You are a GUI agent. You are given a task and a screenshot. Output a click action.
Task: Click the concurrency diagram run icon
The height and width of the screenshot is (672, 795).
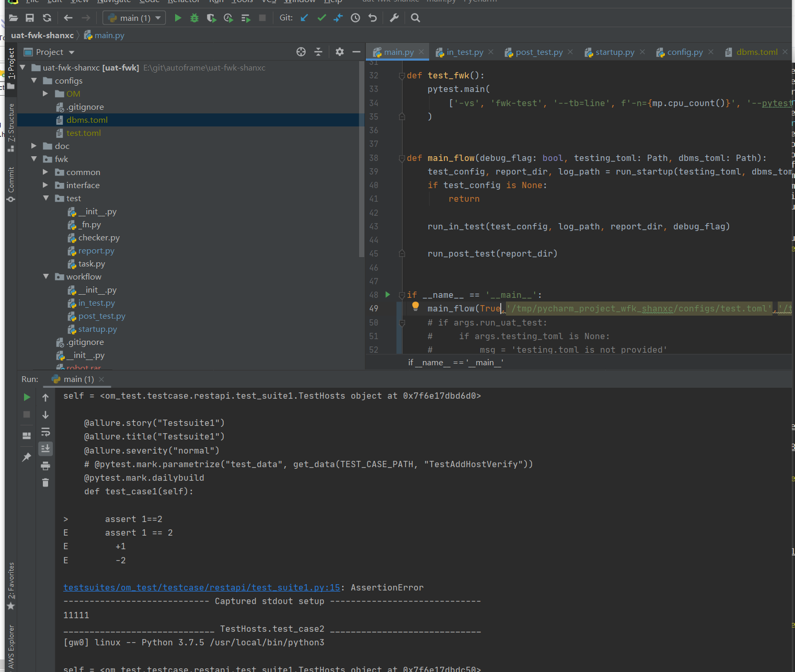(x=246, y=18)
